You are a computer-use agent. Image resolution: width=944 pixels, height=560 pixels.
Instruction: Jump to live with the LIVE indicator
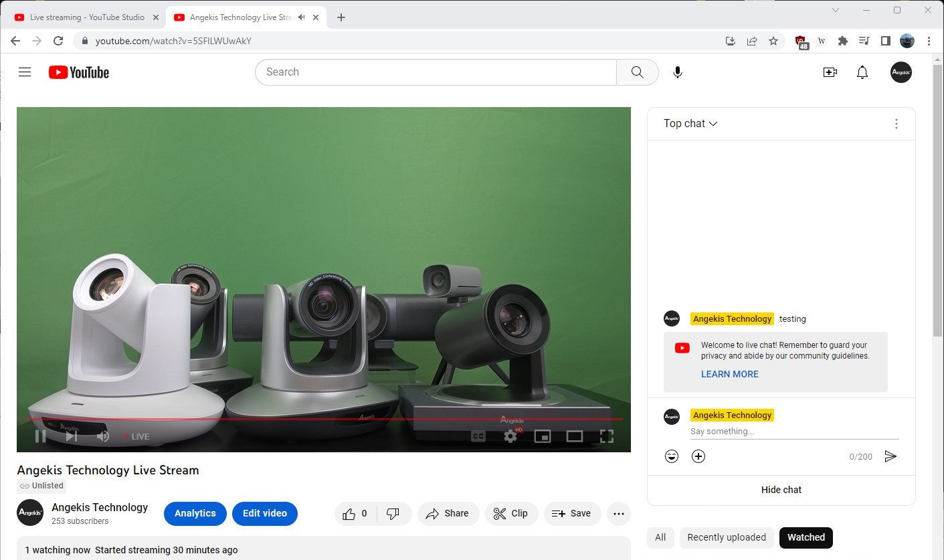pos(136,436)
